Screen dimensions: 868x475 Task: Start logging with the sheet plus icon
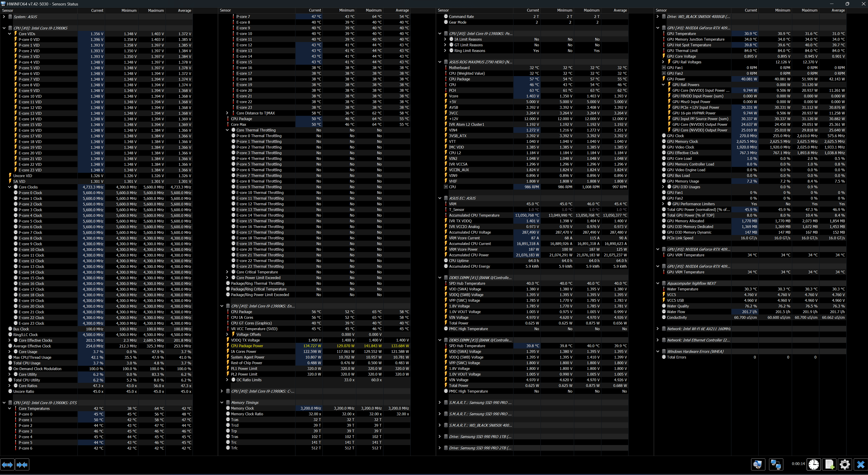830,465
